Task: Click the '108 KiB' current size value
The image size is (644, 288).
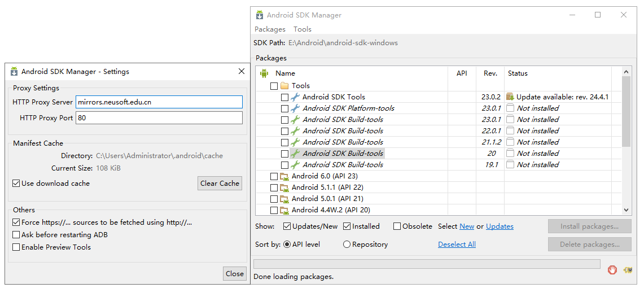Action: [108, 168]
